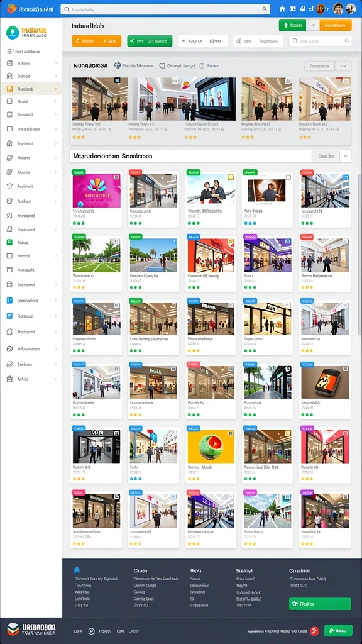
Task: Click the blue rating dots under dark portrait card
Action: coord(250,223)
